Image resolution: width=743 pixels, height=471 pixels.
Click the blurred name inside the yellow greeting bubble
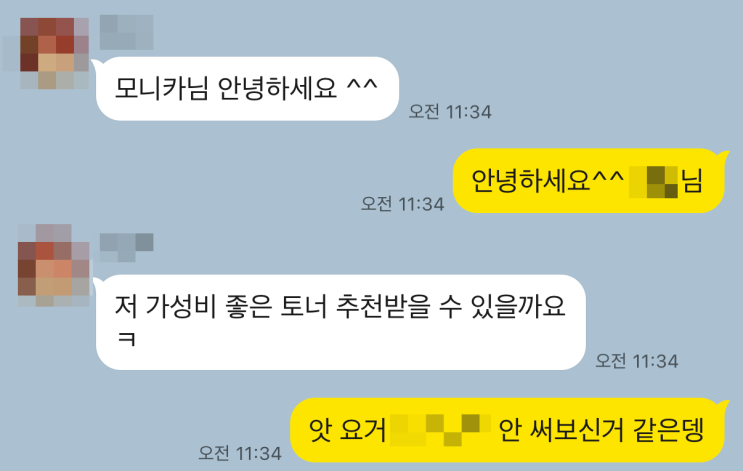(653, 181)
